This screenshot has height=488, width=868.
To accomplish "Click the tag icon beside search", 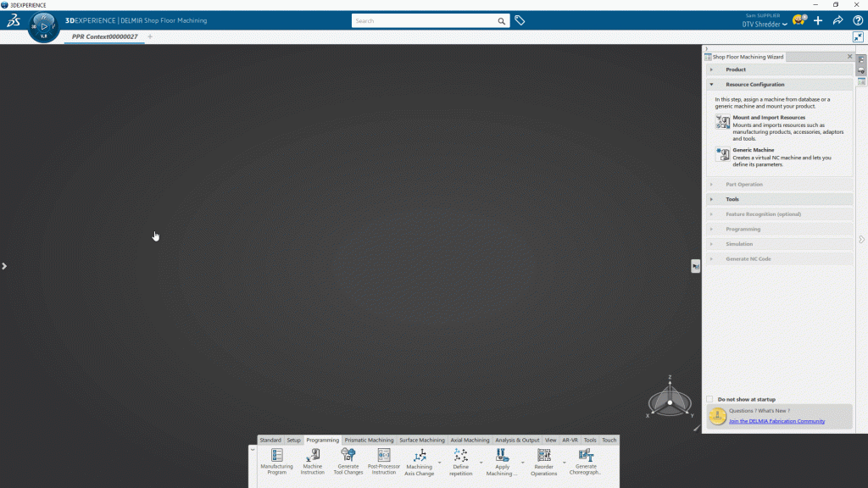I will 520,20.
